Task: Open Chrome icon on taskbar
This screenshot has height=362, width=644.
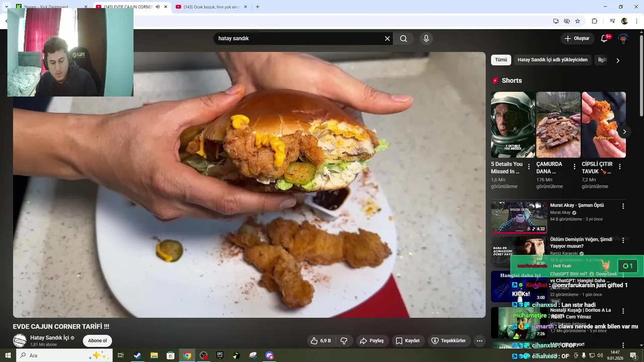Action: pos(187,355)
